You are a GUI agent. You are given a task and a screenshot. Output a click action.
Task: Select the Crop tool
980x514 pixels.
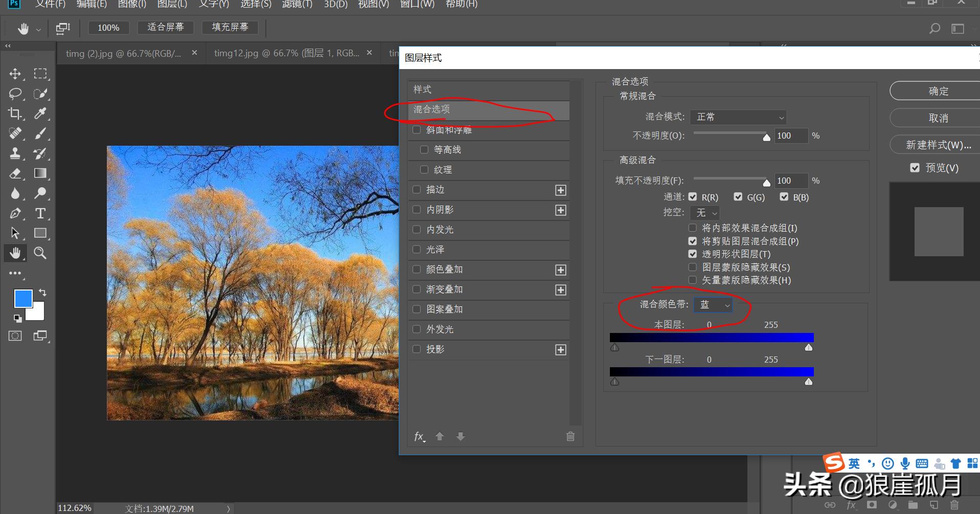[x=15, y=114]
